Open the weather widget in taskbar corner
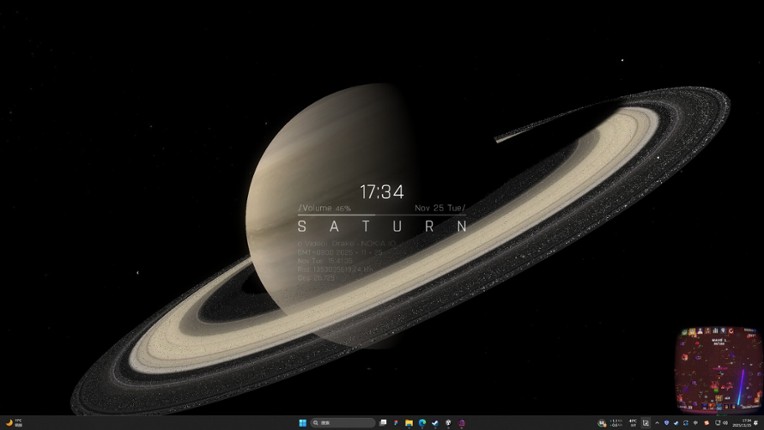 tap(12, 423)
